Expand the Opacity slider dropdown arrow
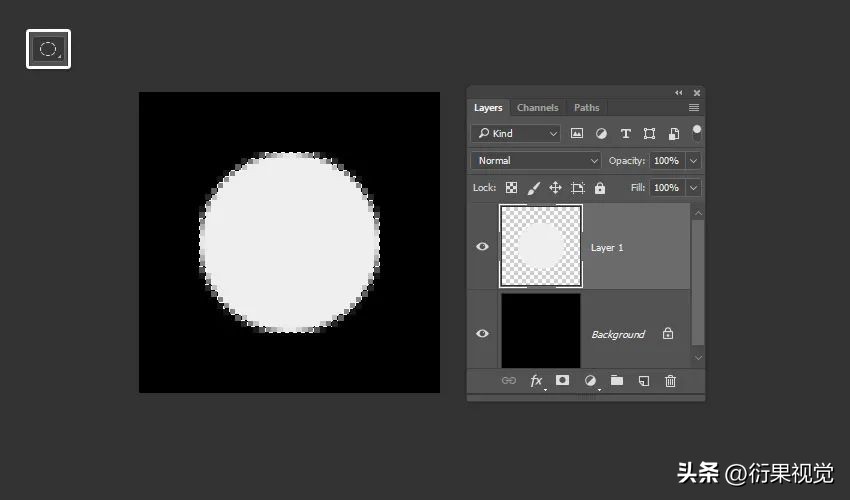This screenshot has height=500, width=850. tap(693, 161)
